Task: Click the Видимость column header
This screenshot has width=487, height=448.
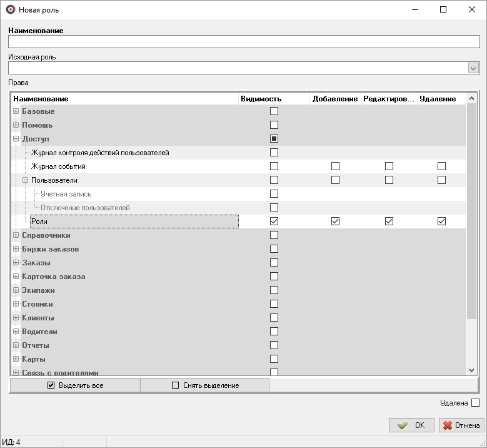Action: pyautogui.click(x=274, y=99)
